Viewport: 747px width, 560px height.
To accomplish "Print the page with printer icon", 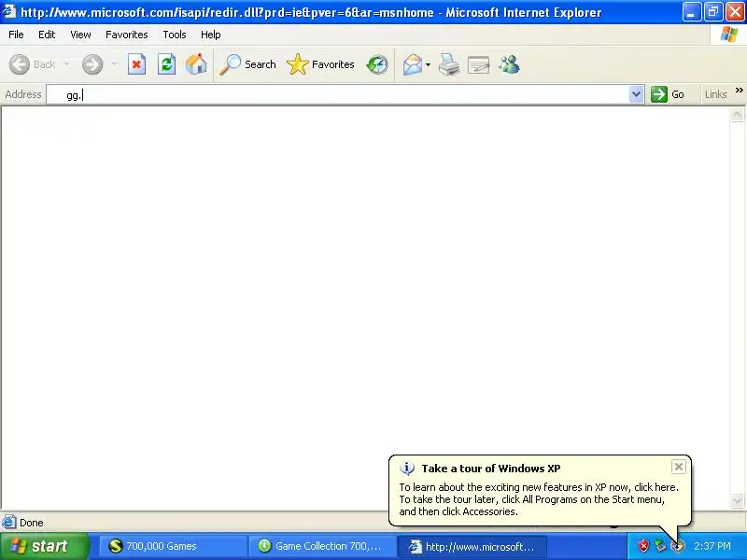I will tap(449, 64).
